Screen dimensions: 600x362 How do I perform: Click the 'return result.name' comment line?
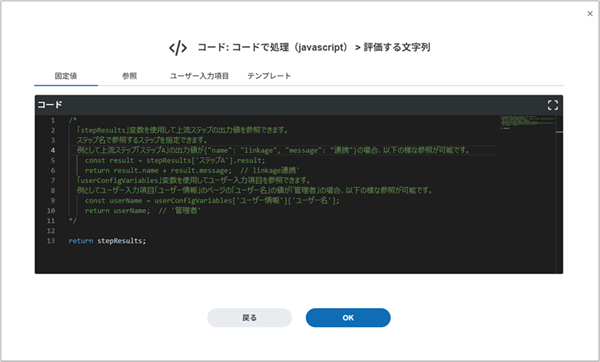[192, 170]
